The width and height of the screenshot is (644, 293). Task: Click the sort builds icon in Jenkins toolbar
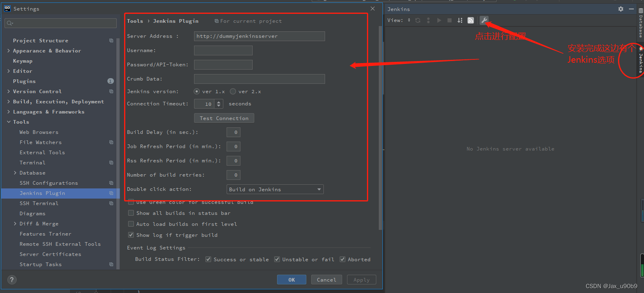(460, 20)
